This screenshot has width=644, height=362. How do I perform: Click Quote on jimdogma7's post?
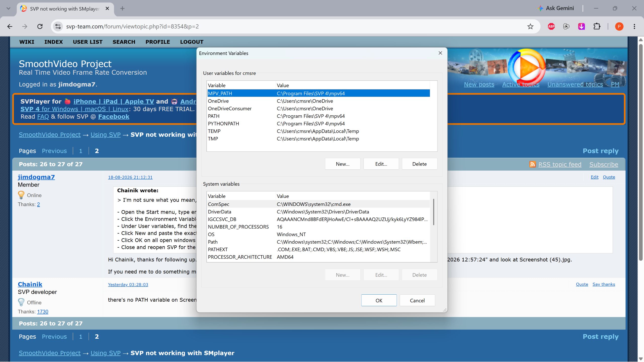click(x=609, y=177)
